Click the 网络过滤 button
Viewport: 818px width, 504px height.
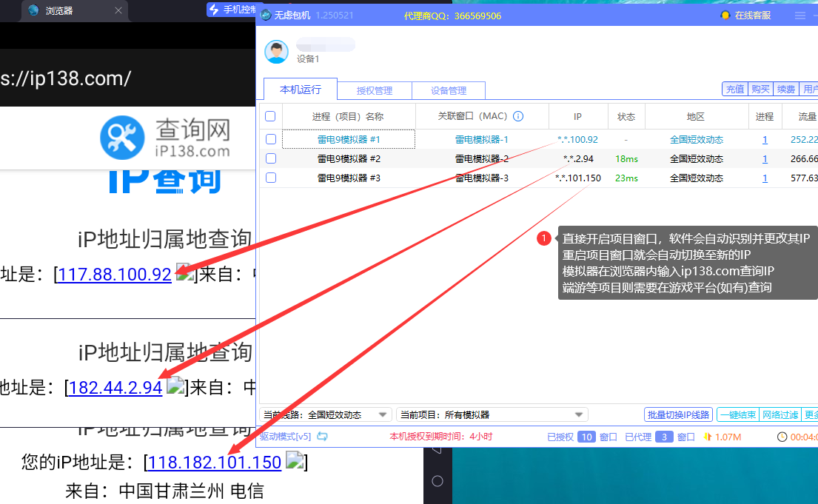point(780,414)
